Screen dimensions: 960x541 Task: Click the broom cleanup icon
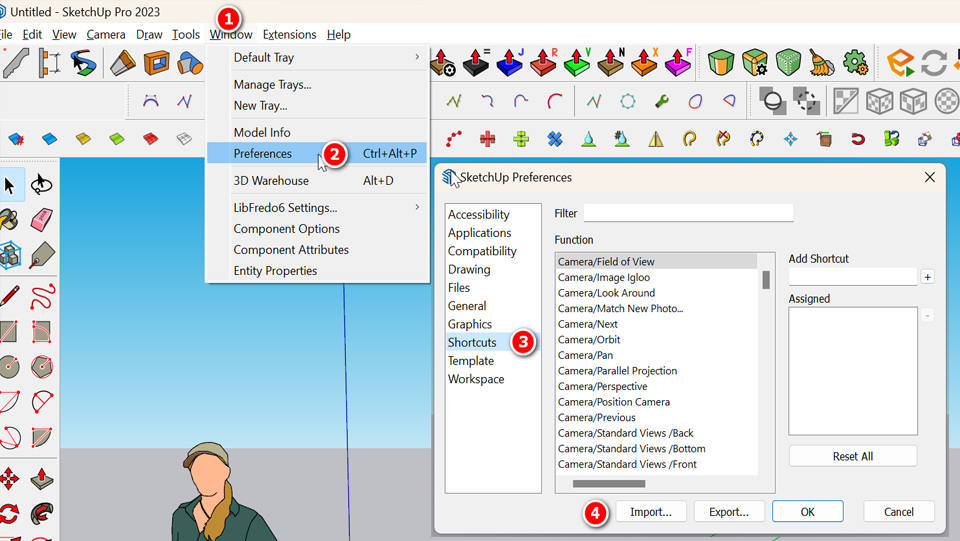point(822,63)
